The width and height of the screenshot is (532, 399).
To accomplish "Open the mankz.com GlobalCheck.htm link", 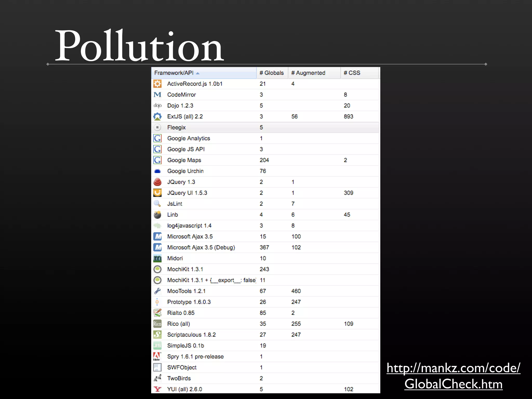I will point(453,376).
